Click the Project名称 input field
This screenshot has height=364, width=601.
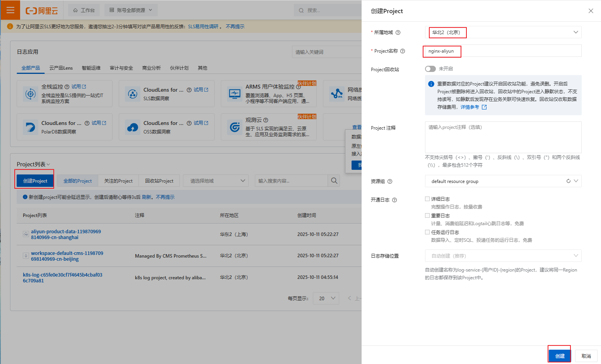pyautogui.click(x=503, y=51)
